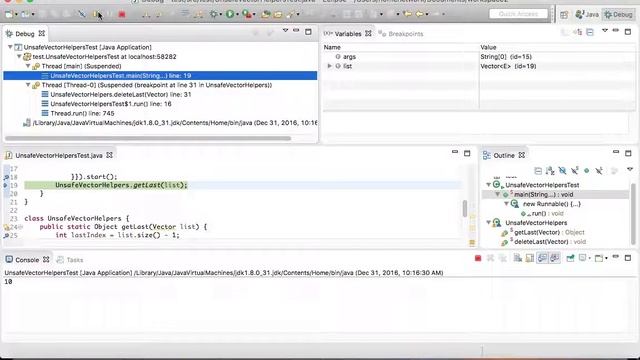
Task: Close the Console view tab with its X
Action: coord(46,260)
